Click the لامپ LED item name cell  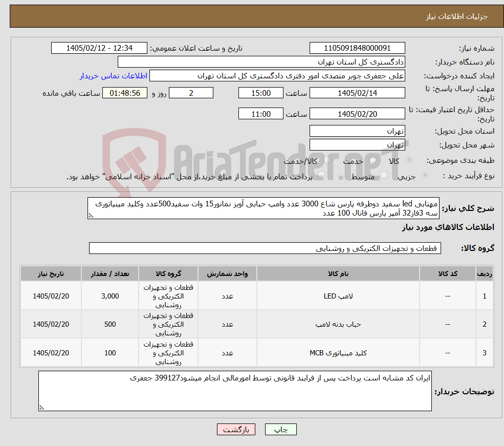click(338, 296)
